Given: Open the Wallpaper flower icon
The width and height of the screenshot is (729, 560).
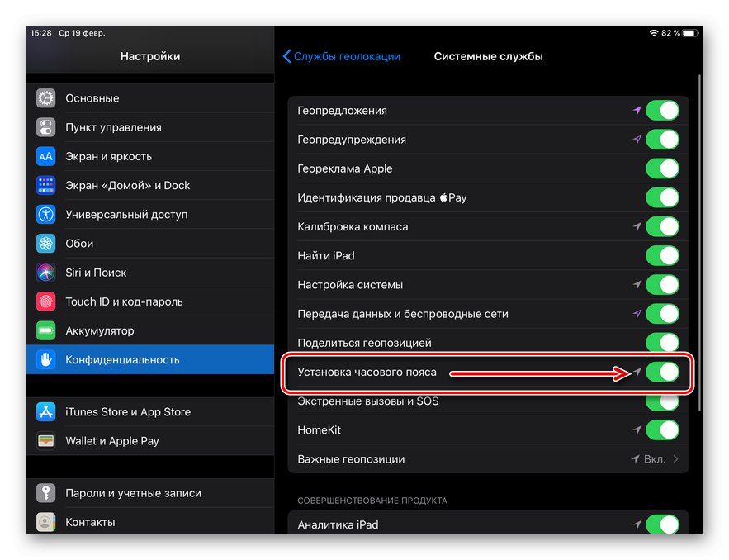Looking at the screenshot, I should (x=46, y=244).
